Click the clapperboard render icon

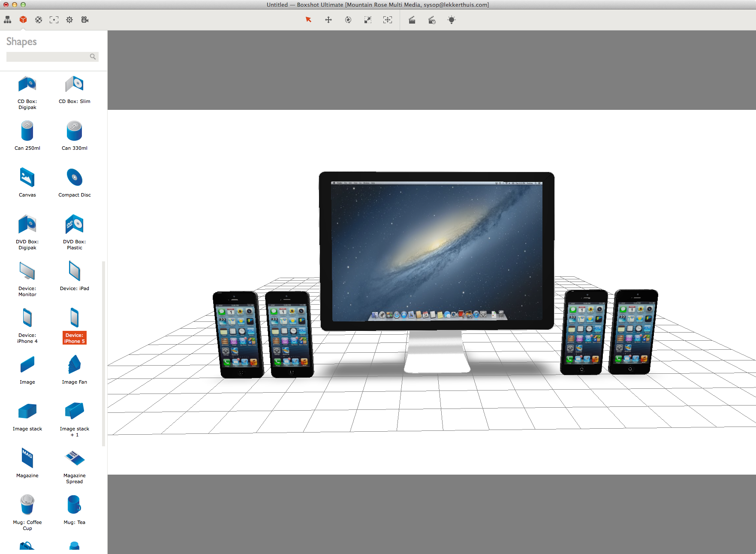pos(412,20)
